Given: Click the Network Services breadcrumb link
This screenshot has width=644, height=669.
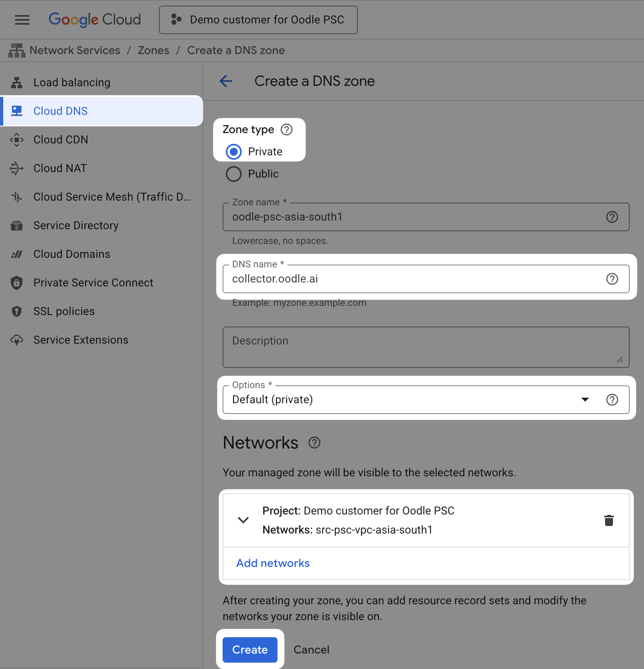Looking at the screenshot, I should 75,50.
